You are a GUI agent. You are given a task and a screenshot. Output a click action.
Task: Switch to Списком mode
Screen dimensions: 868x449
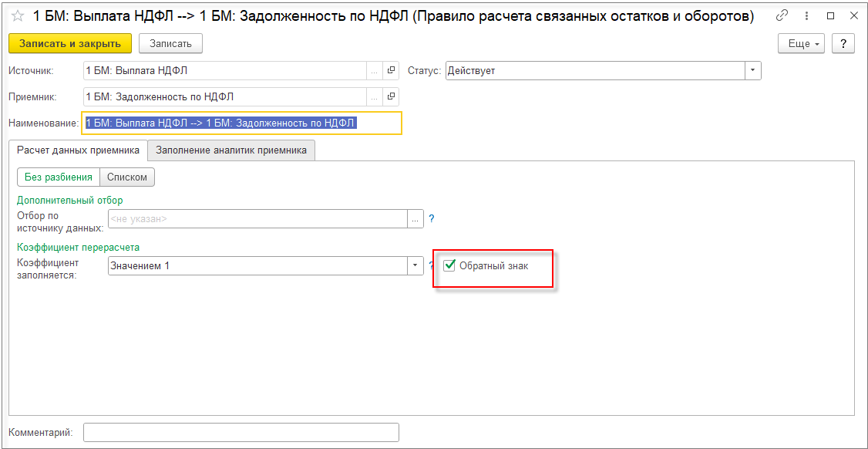click(x=127, y=177)
